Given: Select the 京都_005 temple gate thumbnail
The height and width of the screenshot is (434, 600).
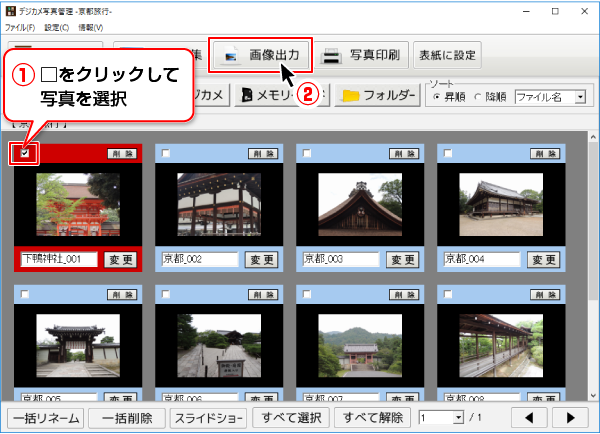Looking at the screenshot, I should coord(78,346).
